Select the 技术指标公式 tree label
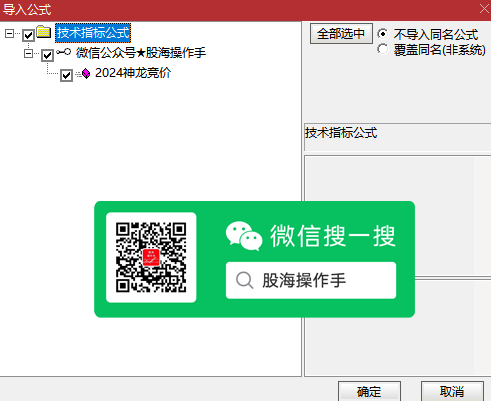The height and width of the screenshot is (401, 491). pyautogui.click(x=93, y=33)
